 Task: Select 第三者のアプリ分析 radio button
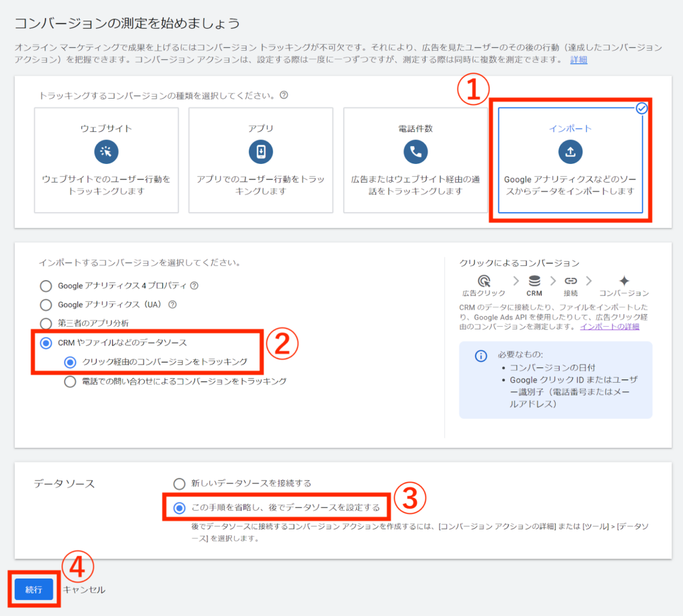46,323
